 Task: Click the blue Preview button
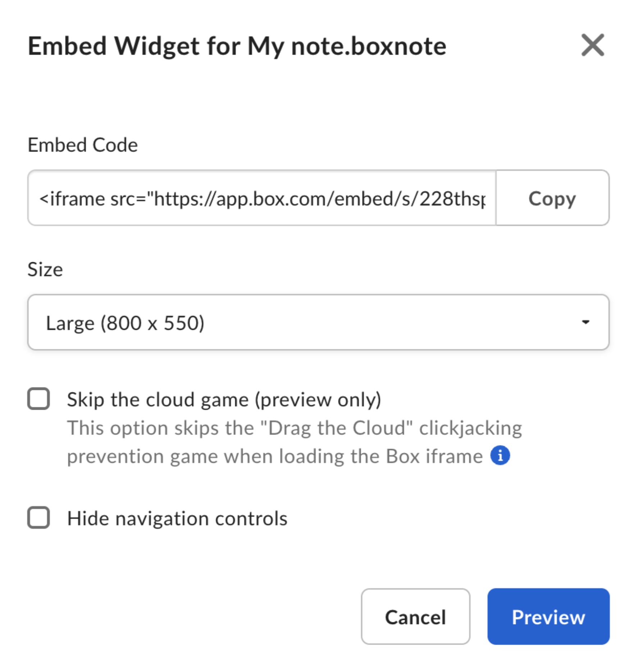548,617
